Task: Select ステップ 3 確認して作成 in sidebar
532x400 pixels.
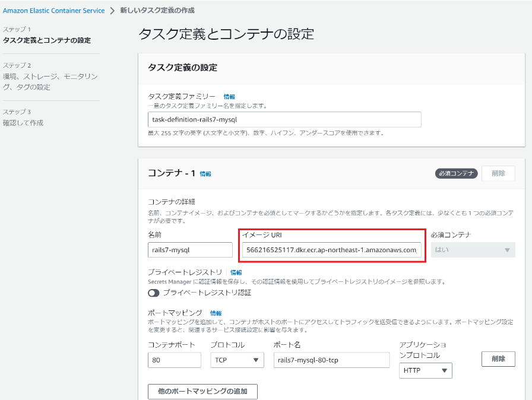Action: [x=23, y=118]
